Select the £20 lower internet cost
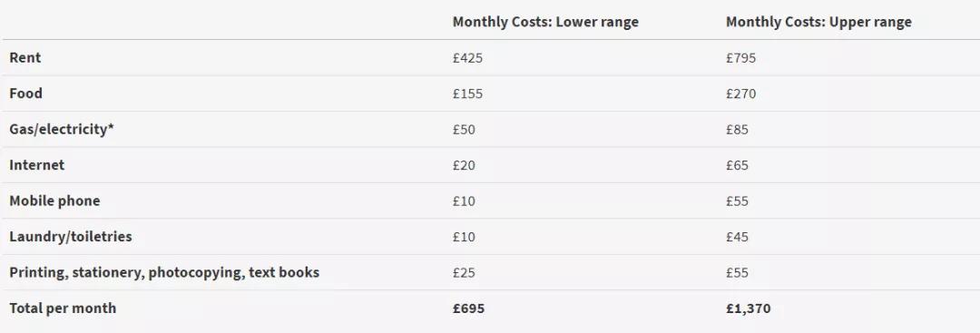The width and height of the screenshot is (980, 333). click(465, 165)
